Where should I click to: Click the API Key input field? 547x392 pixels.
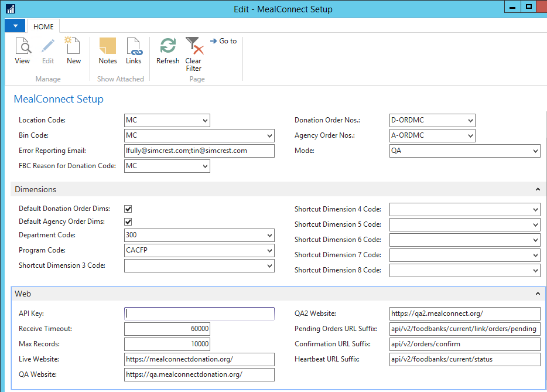click(x=199, y=314)
